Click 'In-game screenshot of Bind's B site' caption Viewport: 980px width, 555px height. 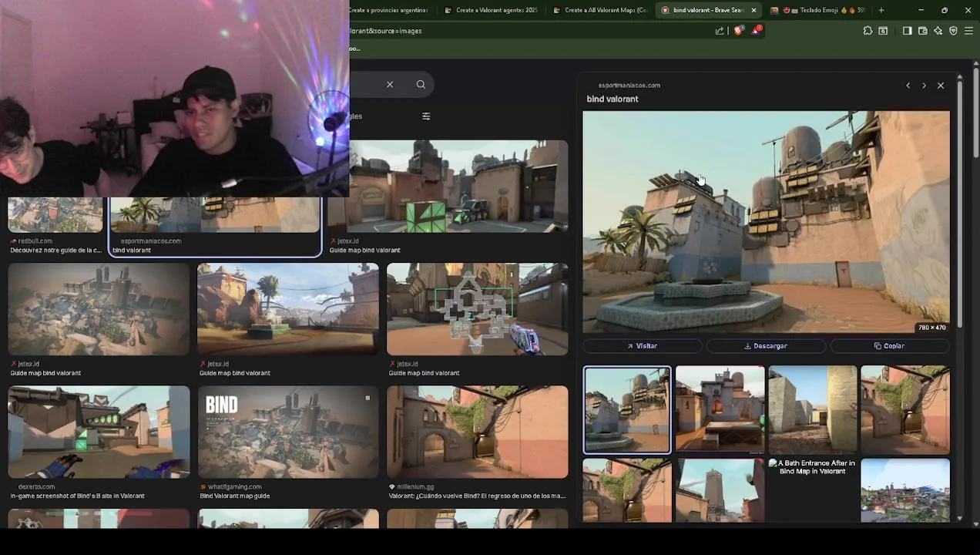click(77, 496)
